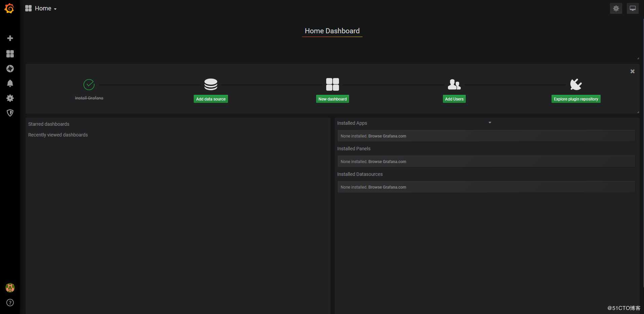
Task: Click the New dashboard button
Action: (x=333, y=99)
